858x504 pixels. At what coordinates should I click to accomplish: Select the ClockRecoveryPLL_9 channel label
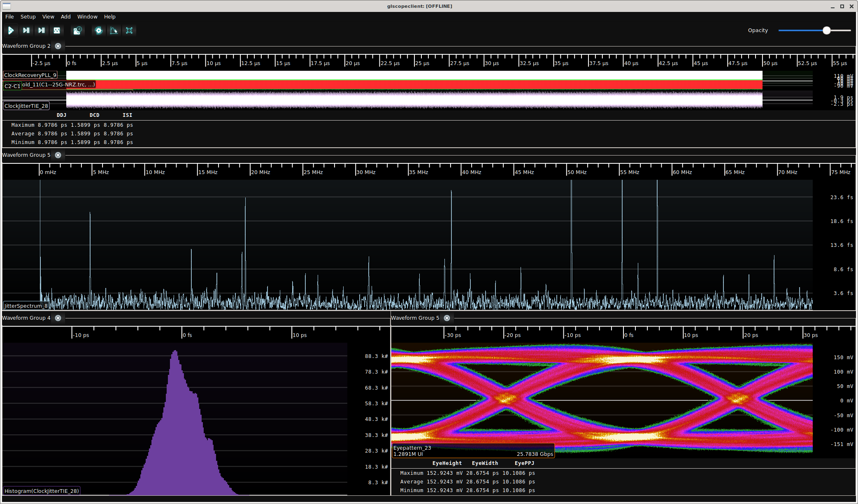pyautogui.click(x=30, y=75)
